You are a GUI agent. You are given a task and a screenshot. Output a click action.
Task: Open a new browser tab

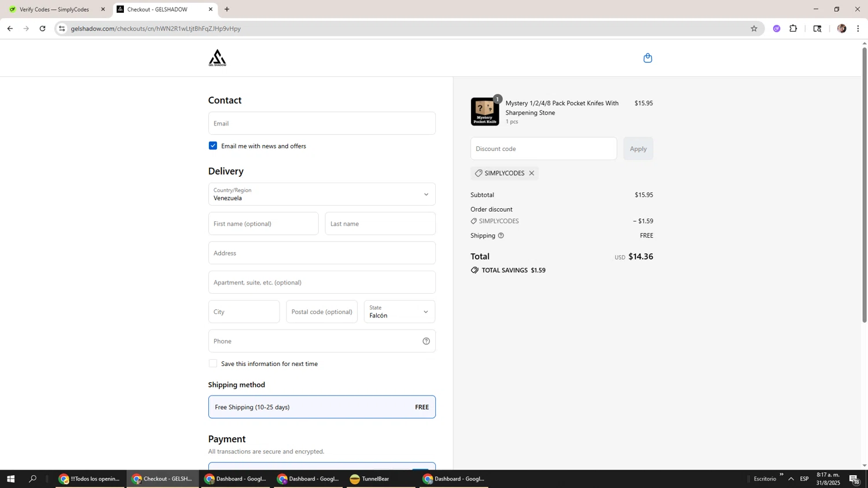click(227, 9)
